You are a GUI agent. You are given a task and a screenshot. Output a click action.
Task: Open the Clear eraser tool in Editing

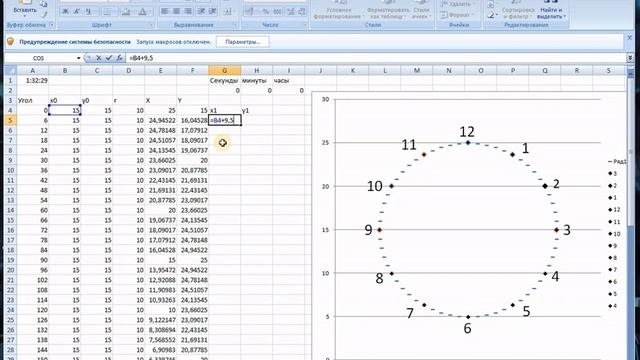point(492,15)
